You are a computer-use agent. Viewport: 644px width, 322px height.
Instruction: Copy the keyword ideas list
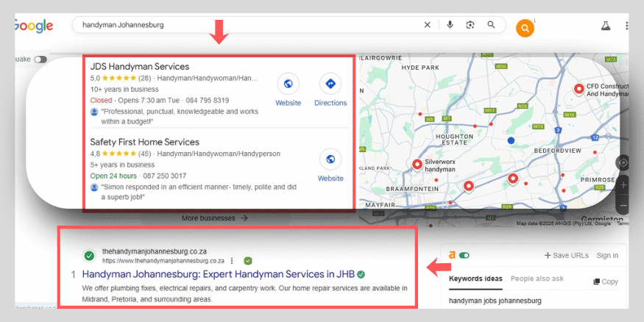(605, 282)
